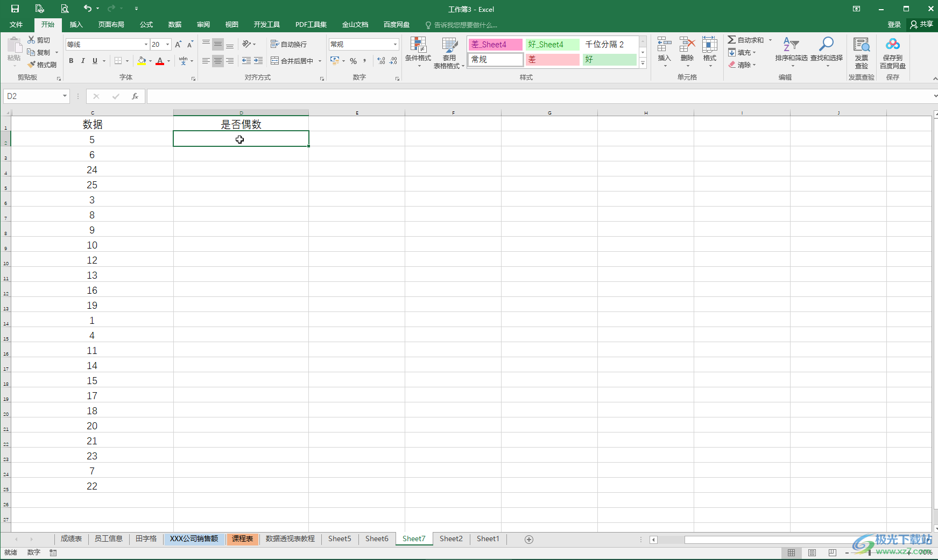Open the number format dropdown
The image size is (938, 560).
(x=395, y=45)
